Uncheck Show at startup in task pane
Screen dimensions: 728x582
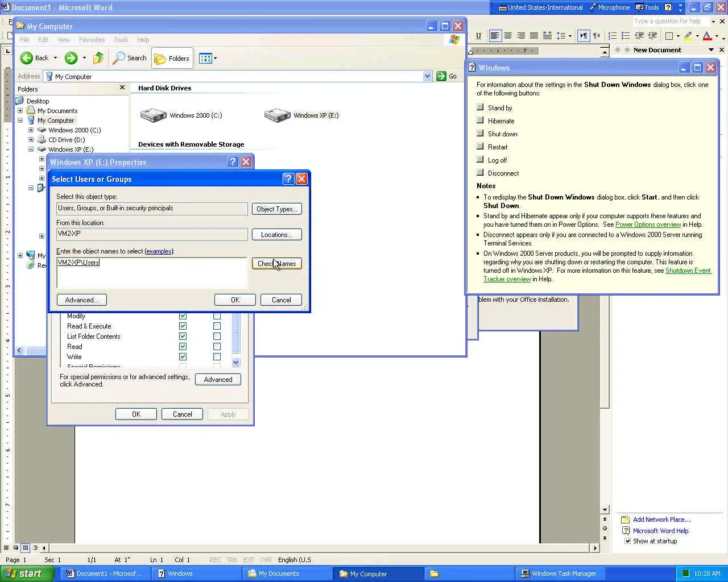pyautogui.click(x=628, y=541)
